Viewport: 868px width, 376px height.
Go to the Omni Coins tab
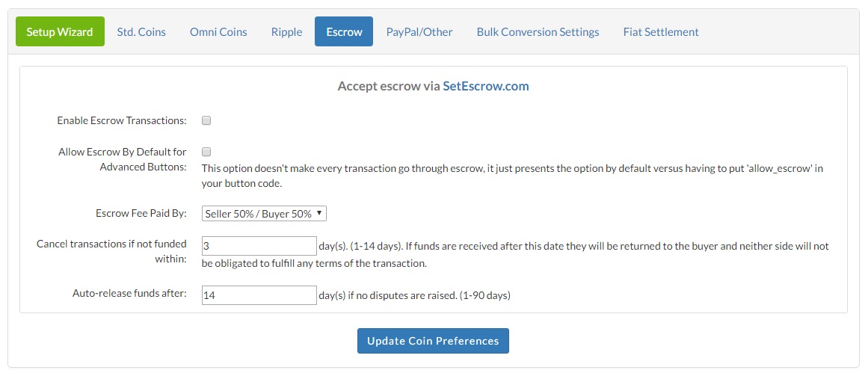point(218,32)
